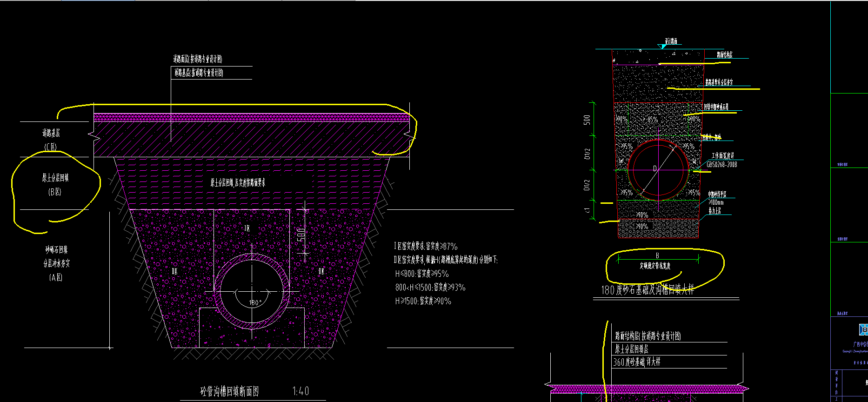Select the green '500' dimension beside detail
Screen dimensions: 868x402
pyautogui.click(x=587, y=120)
